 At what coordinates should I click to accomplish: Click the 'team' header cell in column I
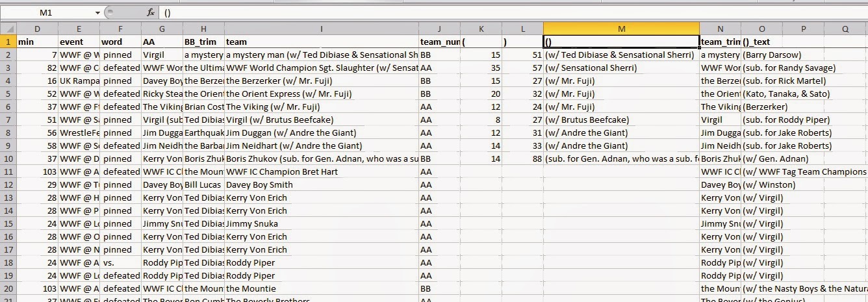[322, 42]
